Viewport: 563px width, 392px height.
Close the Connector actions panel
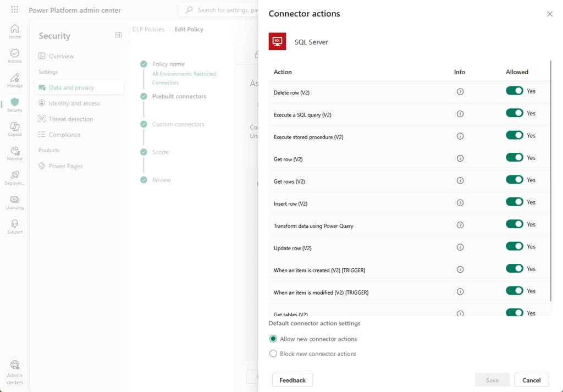[x=550, y=14]
